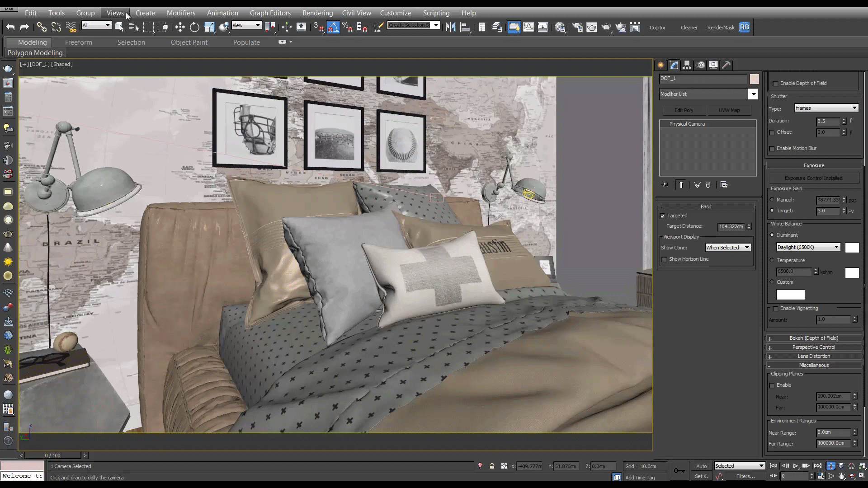Open the View coordinate system dropdown
The width and height of the screenshot is (868, 488).
click(246, 25)
